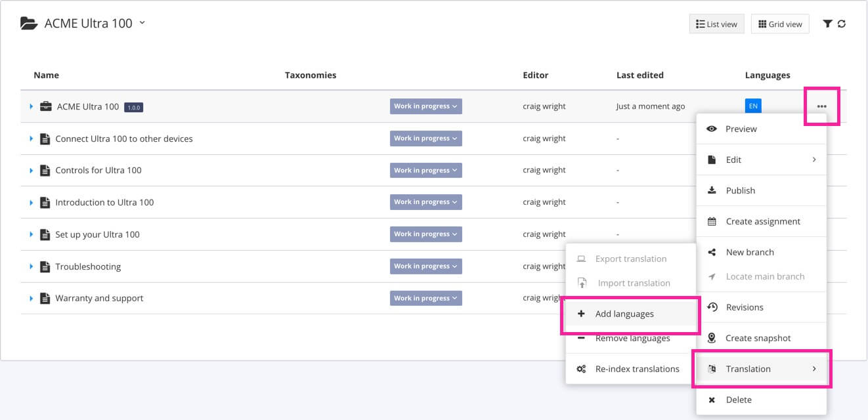Click the document icon next to Troubleshooting
This screenshot has height=420, width=868.
(x=45, y=266)
